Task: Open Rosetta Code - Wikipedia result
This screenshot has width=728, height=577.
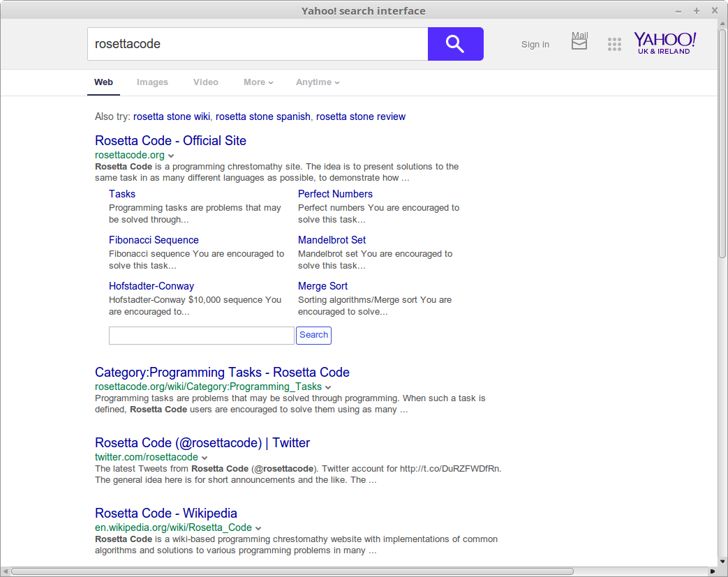Action: tap(165, 514)
